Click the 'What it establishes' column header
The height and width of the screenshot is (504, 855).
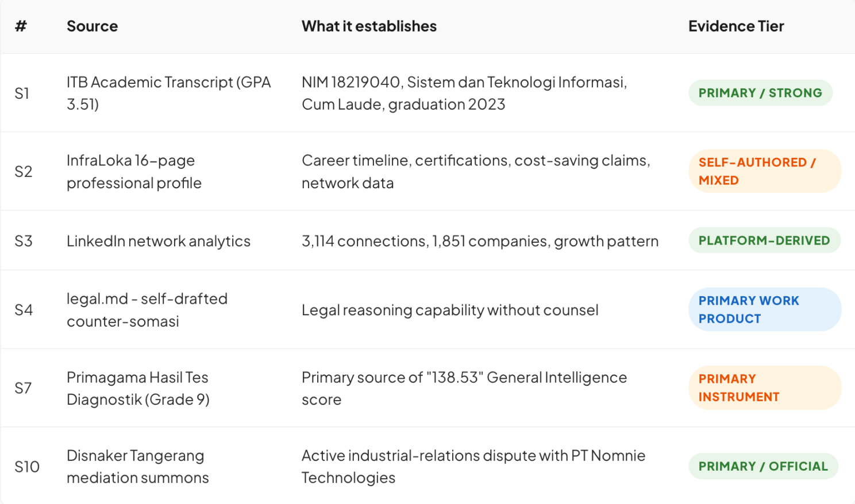369,26
